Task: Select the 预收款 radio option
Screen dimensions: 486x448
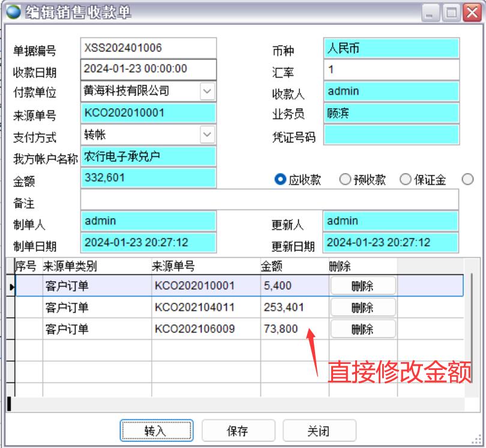Action: [345, 180]
